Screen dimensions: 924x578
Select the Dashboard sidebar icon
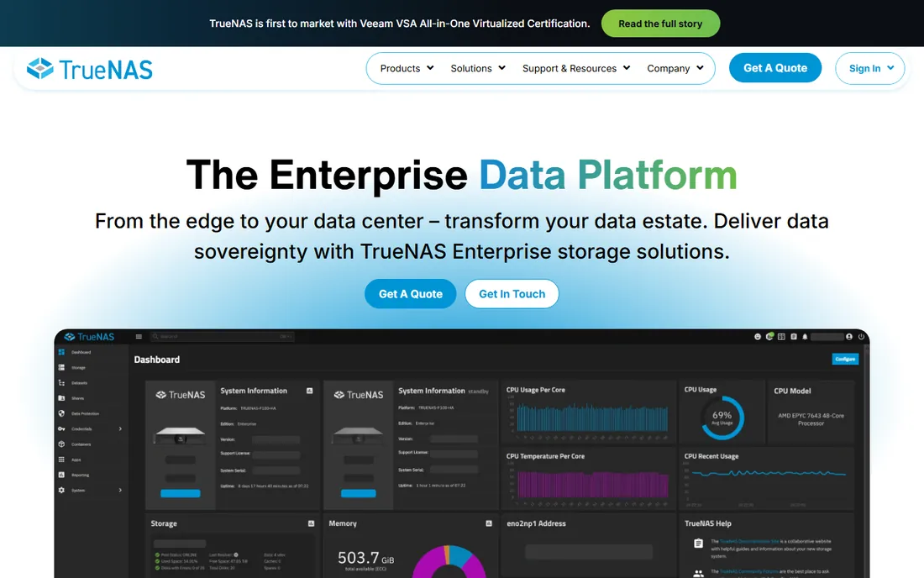point(61,352)
